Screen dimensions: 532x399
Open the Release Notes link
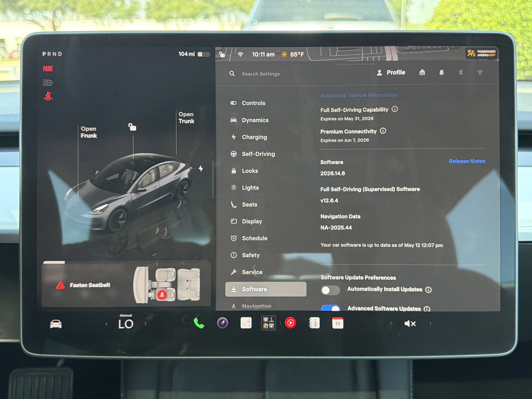pos(467,161)
